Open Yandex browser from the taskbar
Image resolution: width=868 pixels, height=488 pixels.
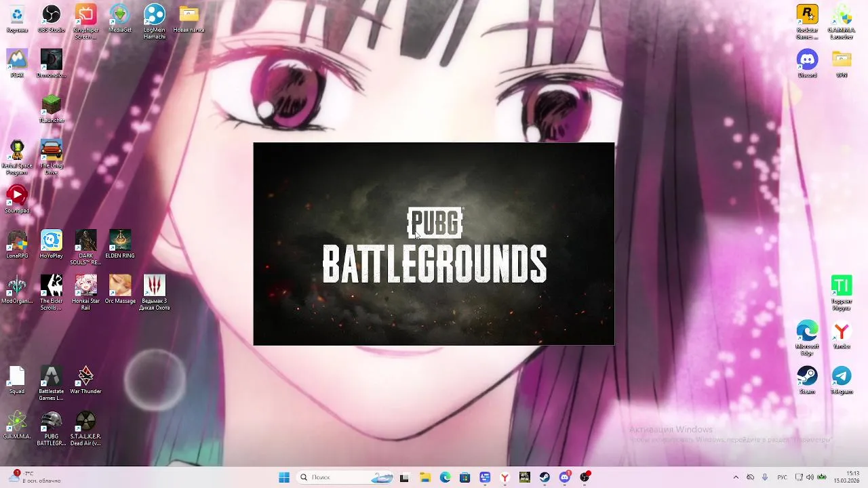(x=505, y=477)
